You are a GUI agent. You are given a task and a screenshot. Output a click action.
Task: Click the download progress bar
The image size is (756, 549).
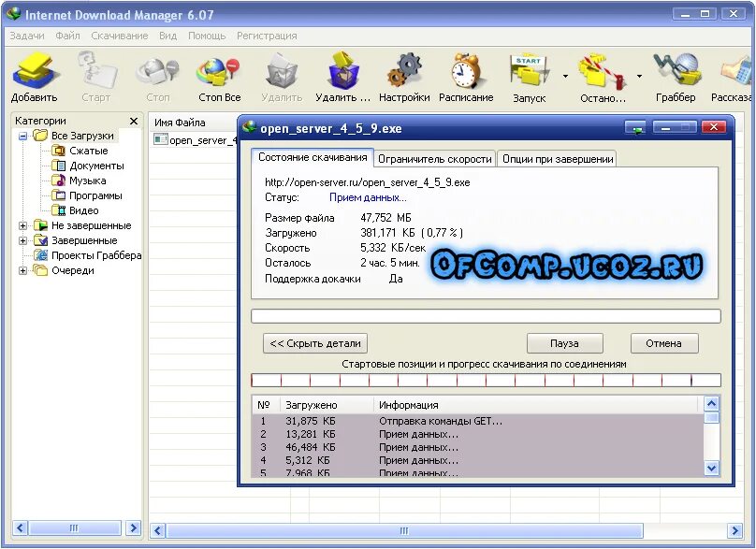(486, 316)
